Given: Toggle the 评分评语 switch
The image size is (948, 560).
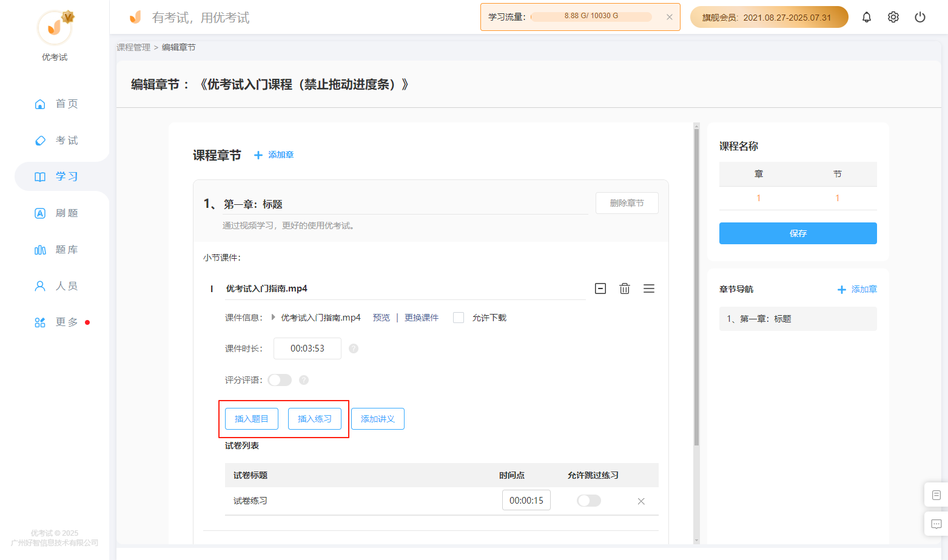Looking at the screenshot, I should [x=280, y=380].
